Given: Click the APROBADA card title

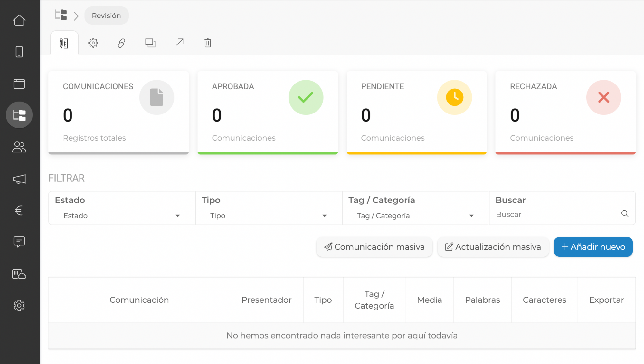Looking at the screenshot, I should [x=233, y=86].
